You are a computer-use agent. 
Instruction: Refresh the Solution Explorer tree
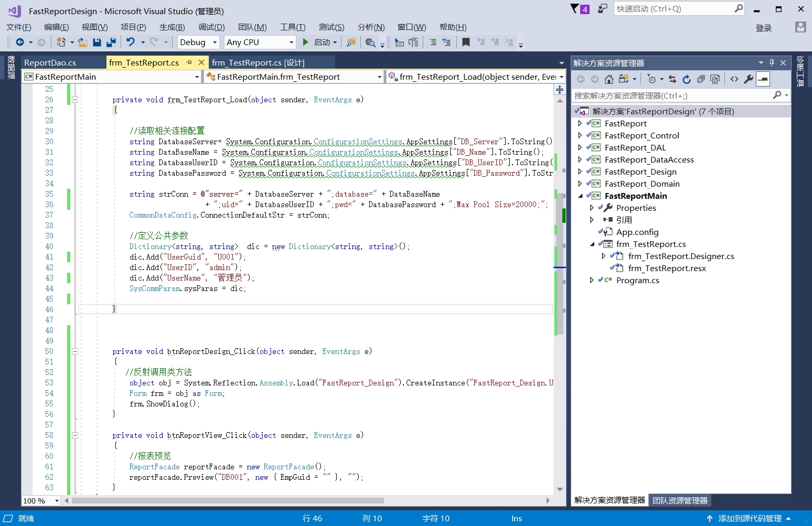pos(687,79)
